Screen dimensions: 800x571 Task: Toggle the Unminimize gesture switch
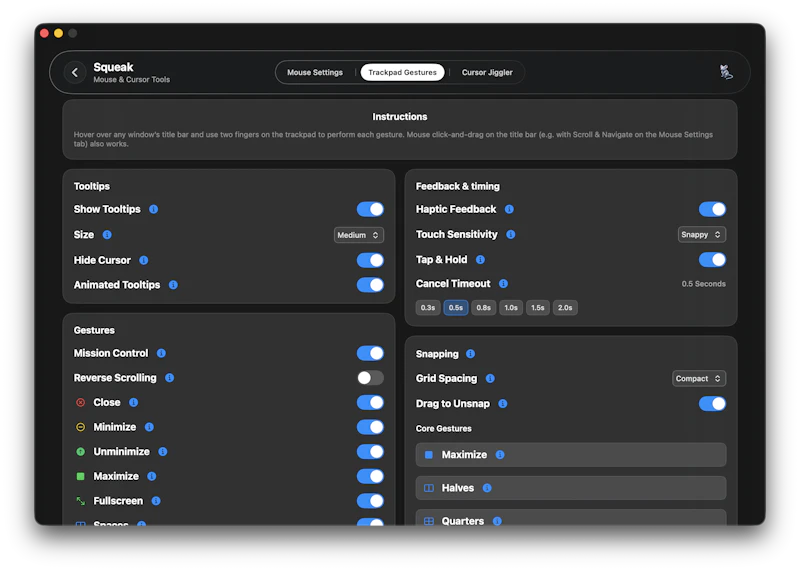coord(370,452)
